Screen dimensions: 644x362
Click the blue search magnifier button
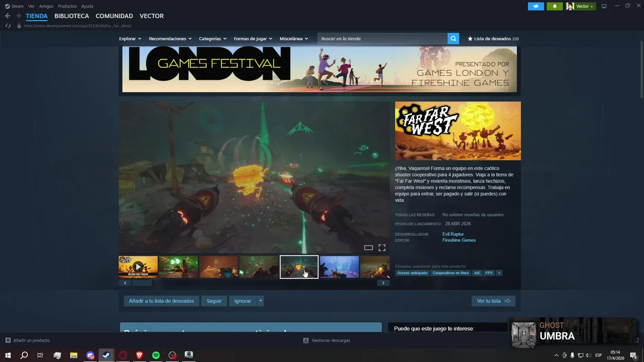coord(453,39)
